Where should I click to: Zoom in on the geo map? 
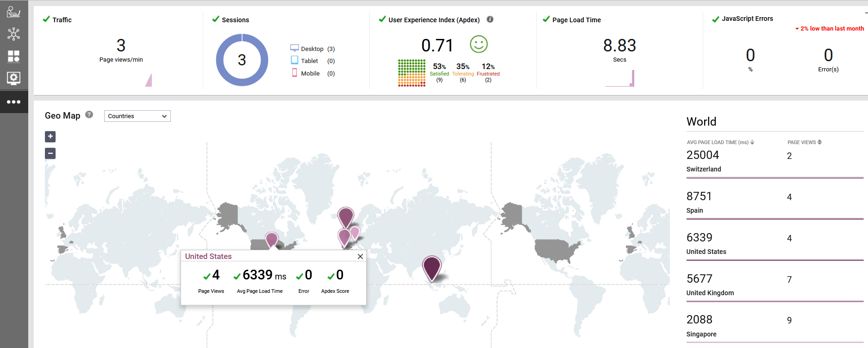[50, 137]
